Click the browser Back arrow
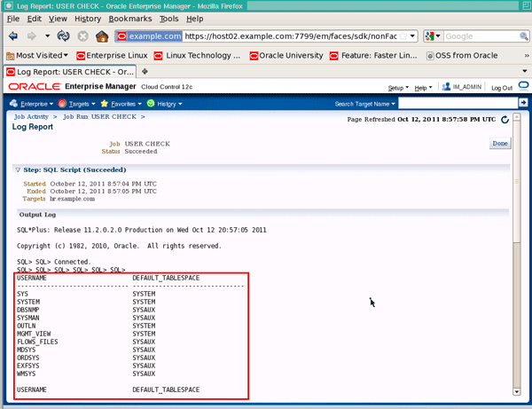 pyautogui.click(x=13, y=35)
